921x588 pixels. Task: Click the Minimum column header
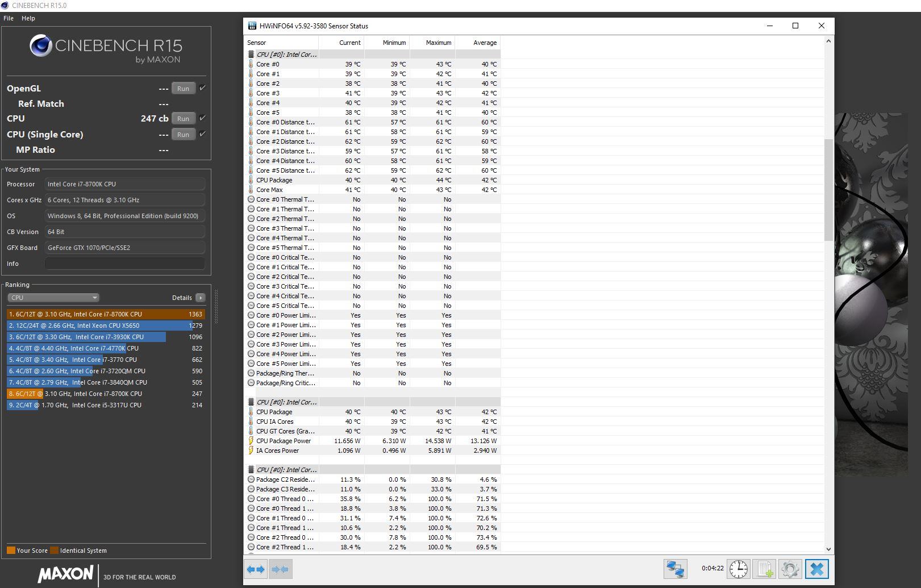point(387,43)
